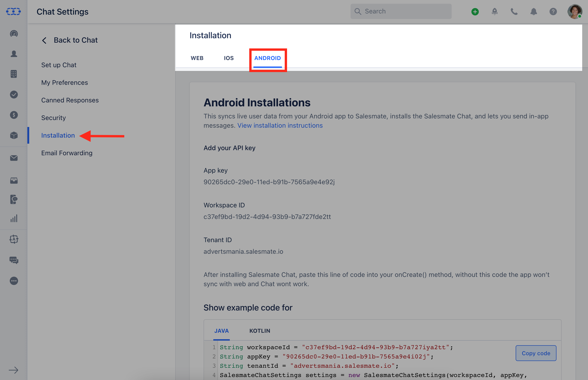
Task: Open user profile avatar menu
Action: tap(575, 12)
